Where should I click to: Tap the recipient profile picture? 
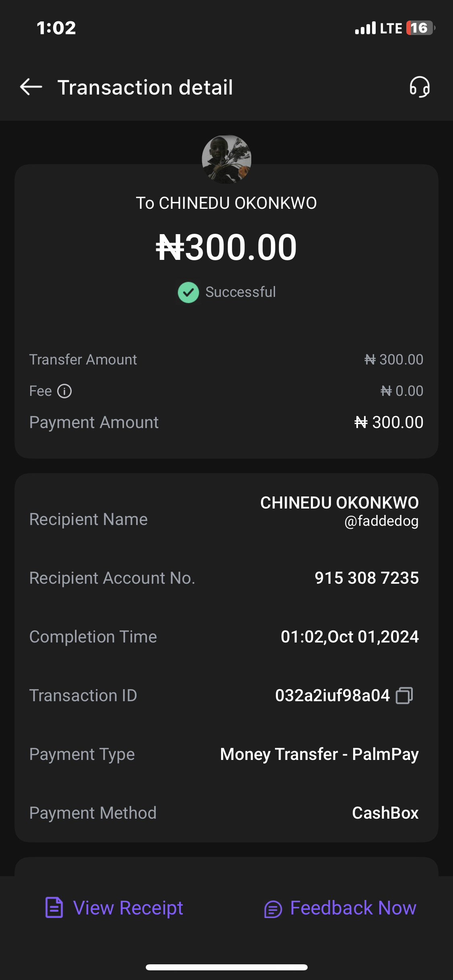(x=226, y=159)
